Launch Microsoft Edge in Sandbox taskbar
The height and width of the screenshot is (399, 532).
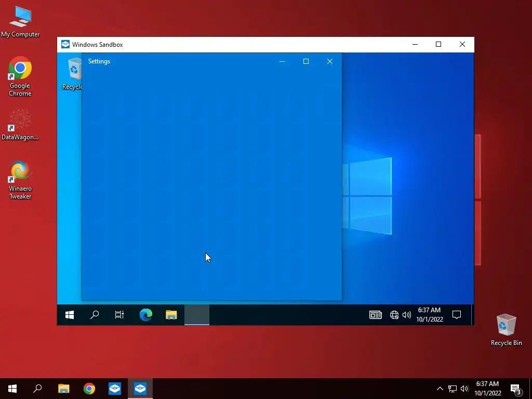pyautogui.click(x=146, y=315)
